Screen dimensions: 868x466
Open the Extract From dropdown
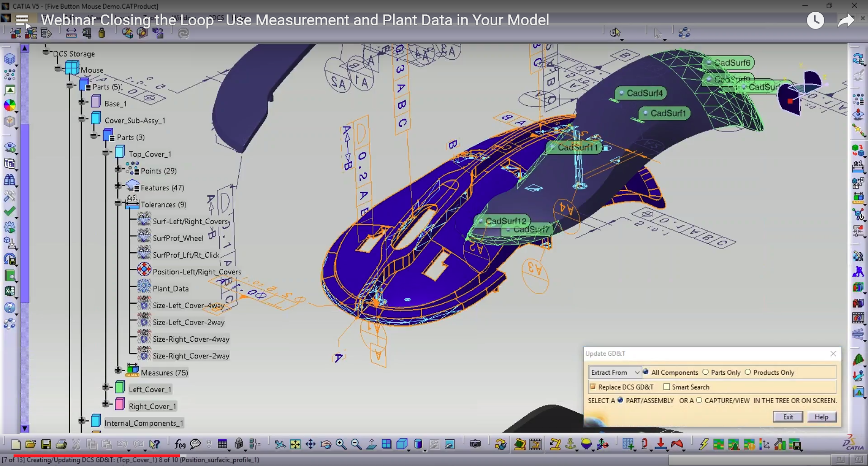[x=615, y=372]
